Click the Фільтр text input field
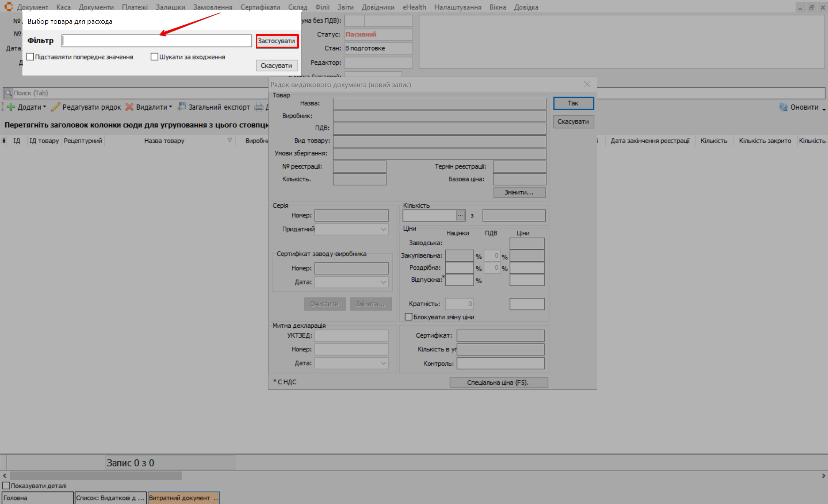828x504 pixels. coord(156,41)
